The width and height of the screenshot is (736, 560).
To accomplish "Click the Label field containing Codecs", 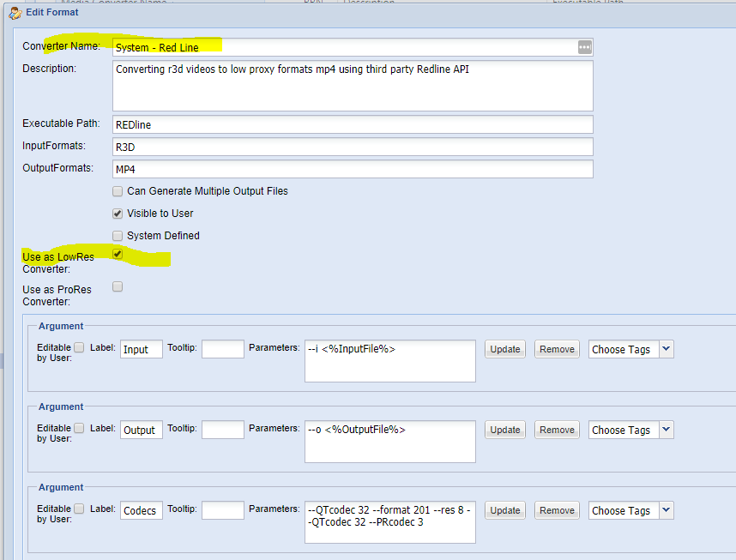I will pyautogui.click(x=142, y=511).
